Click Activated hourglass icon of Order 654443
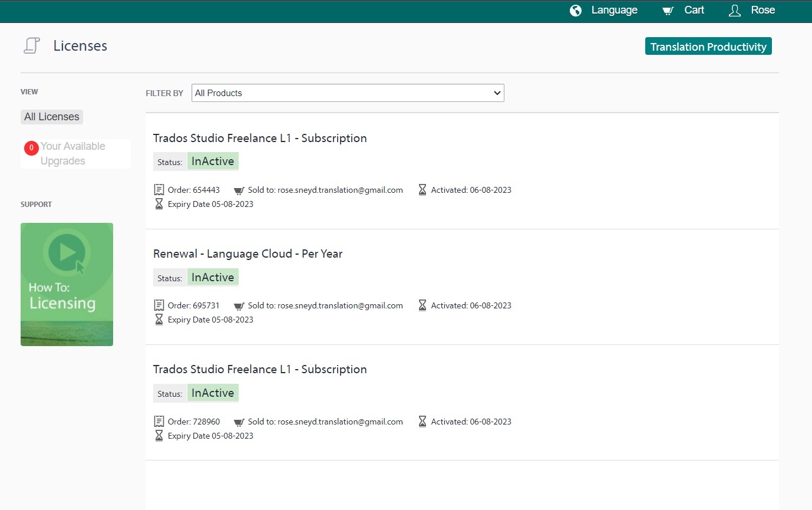 [x=422, y=190]
